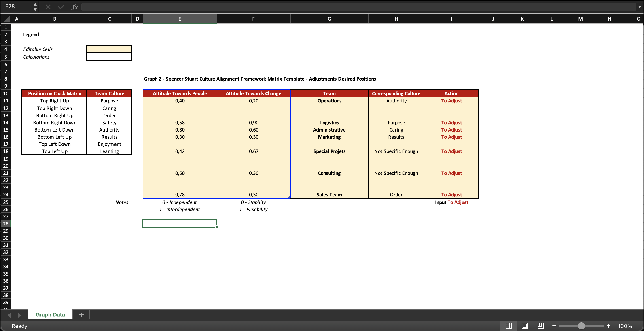Click the Ready status indicator
The image size is (644, 331).
[x=19, y=326]
